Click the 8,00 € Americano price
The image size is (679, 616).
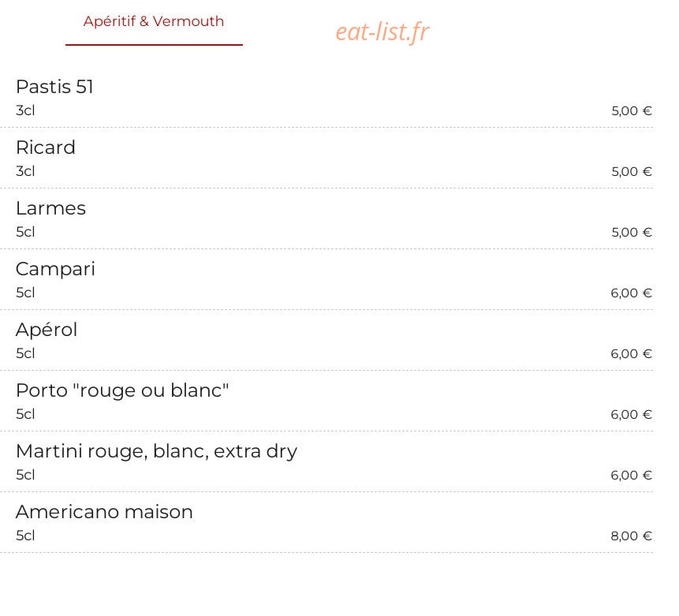click(631, 536)
